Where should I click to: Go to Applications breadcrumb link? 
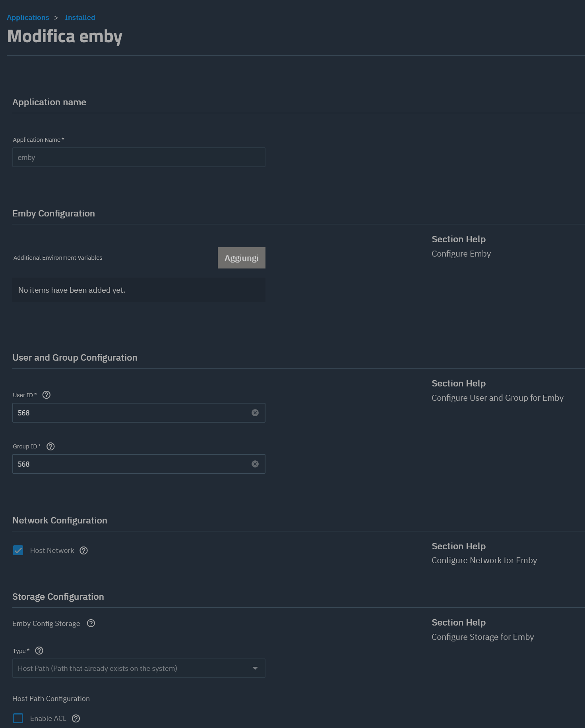tap(28, 17)
